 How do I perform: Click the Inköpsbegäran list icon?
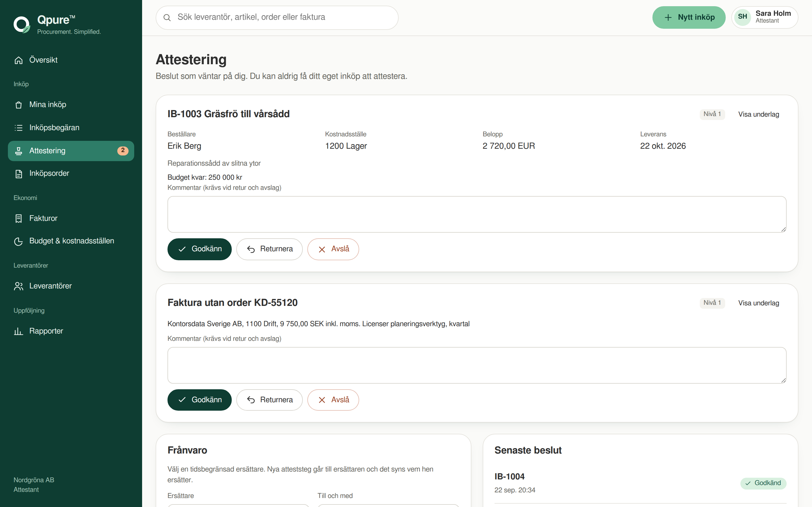(x=18, y=128)
